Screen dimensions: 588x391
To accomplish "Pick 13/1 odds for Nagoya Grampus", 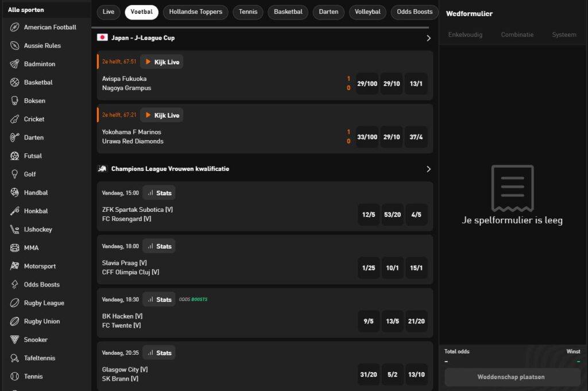I will click(x=416, y=84).
